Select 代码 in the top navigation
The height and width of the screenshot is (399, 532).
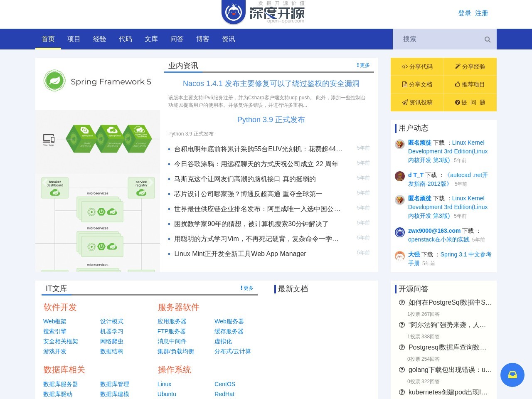125,39
